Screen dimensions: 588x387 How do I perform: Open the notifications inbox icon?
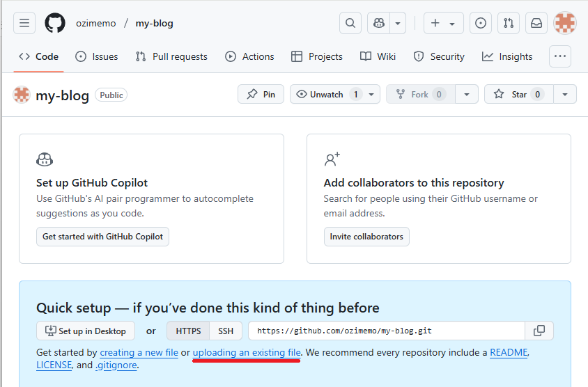pos(536,23)
